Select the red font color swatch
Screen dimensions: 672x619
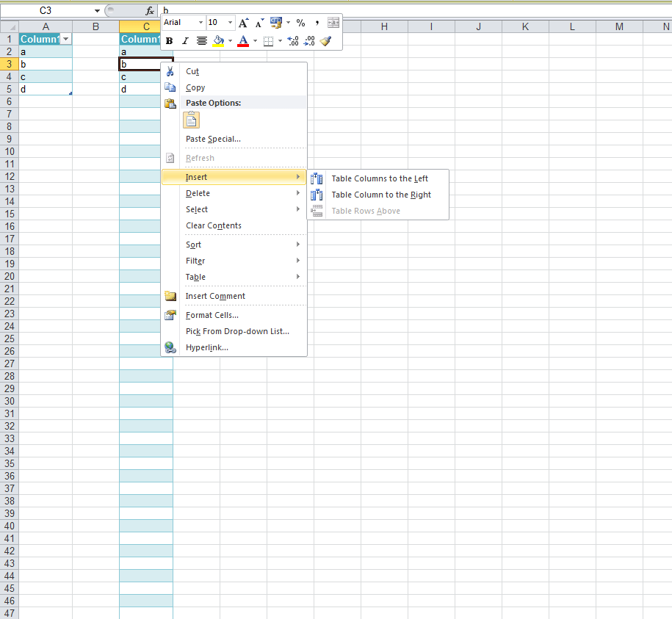(x=242, y=44)
